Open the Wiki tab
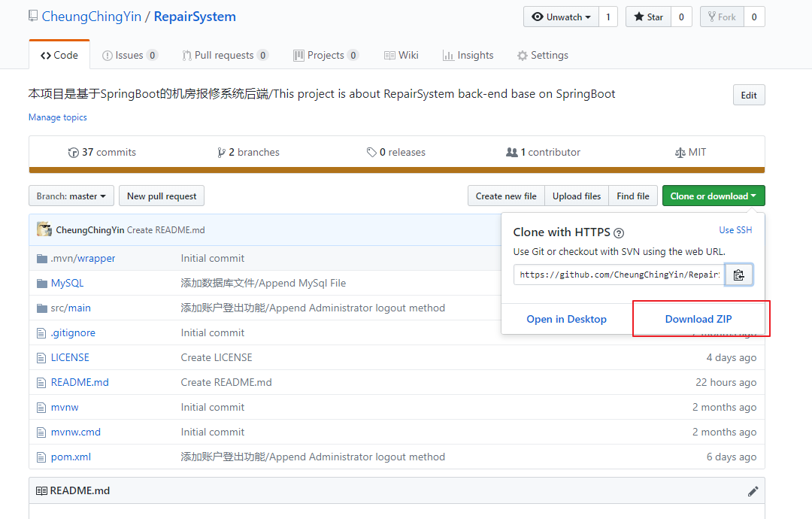The height and width of the screenshot is (519, 812). pos(401,56)
